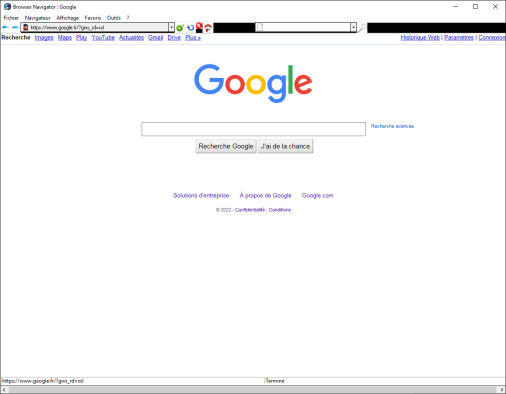506x394 pixels.
Task: Open the Actualités link
Action: tap(131, 38)
